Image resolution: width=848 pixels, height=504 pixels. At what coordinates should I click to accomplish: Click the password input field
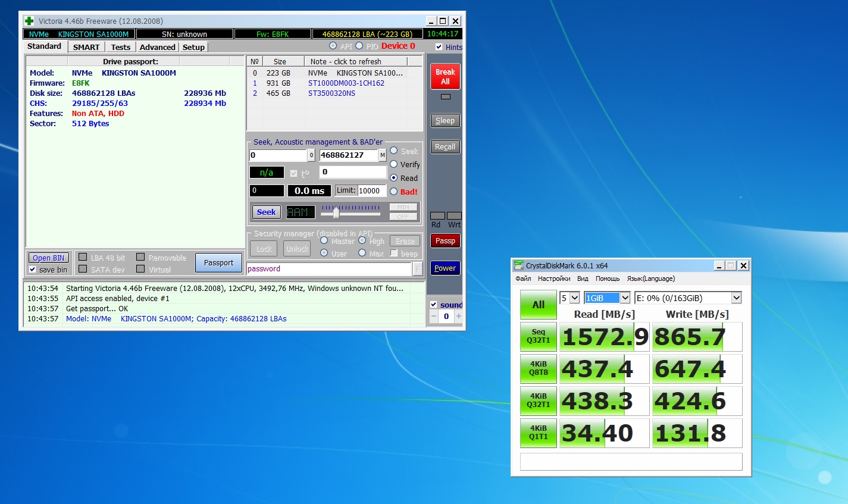coord(329,269)
